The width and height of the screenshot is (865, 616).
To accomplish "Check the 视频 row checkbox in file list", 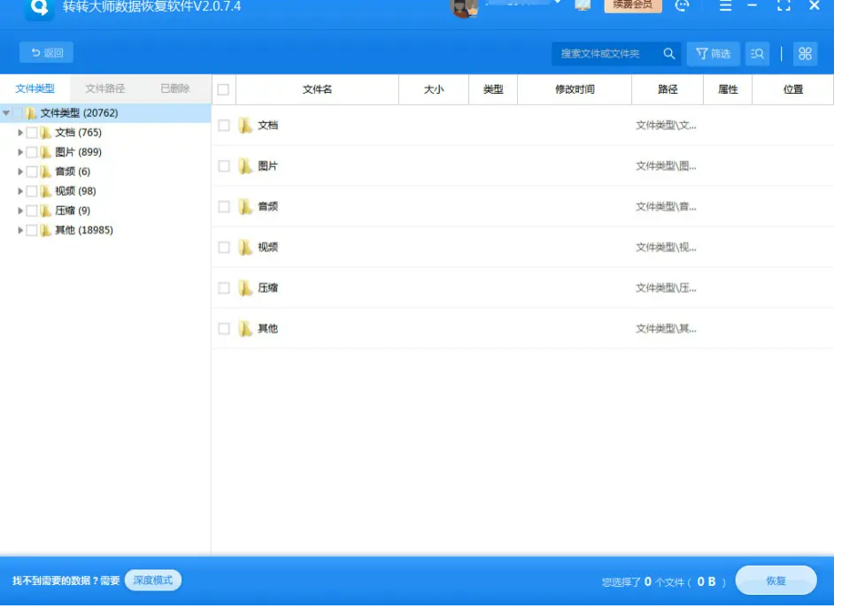I will point(224,247).
